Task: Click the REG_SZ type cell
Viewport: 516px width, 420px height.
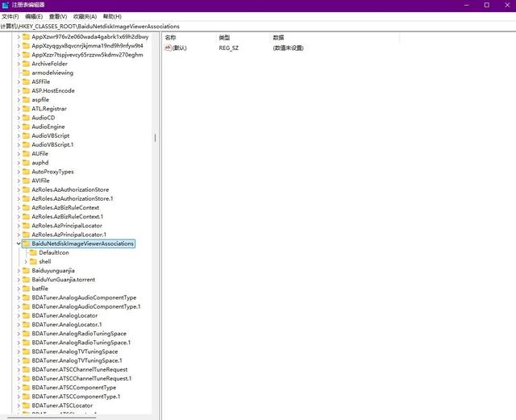Action: coord(229,48)
